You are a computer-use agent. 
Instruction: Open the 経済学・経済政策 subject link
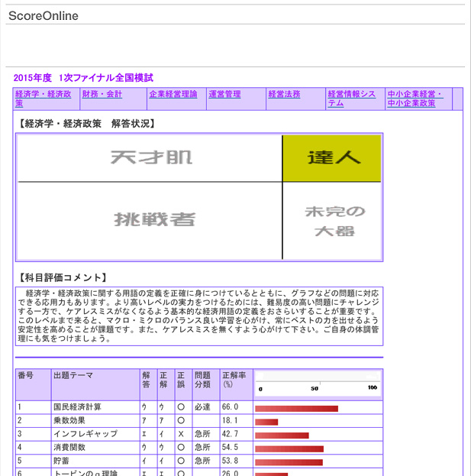tap(43, 99)
